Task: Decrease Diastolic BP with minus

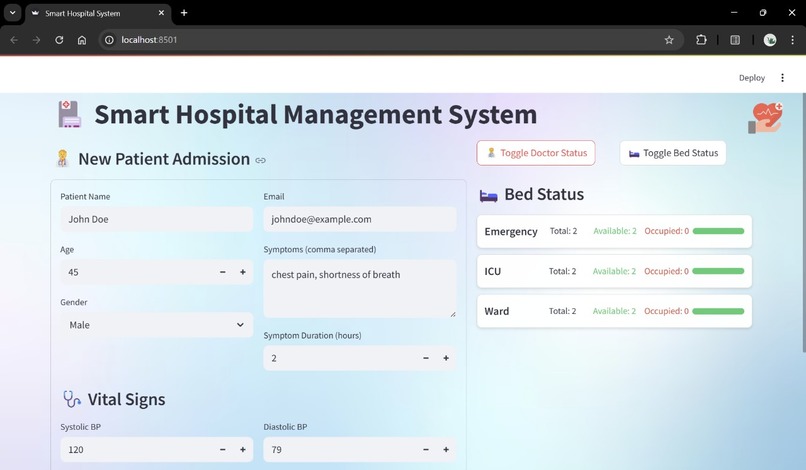Action: (x=426, y=449)
